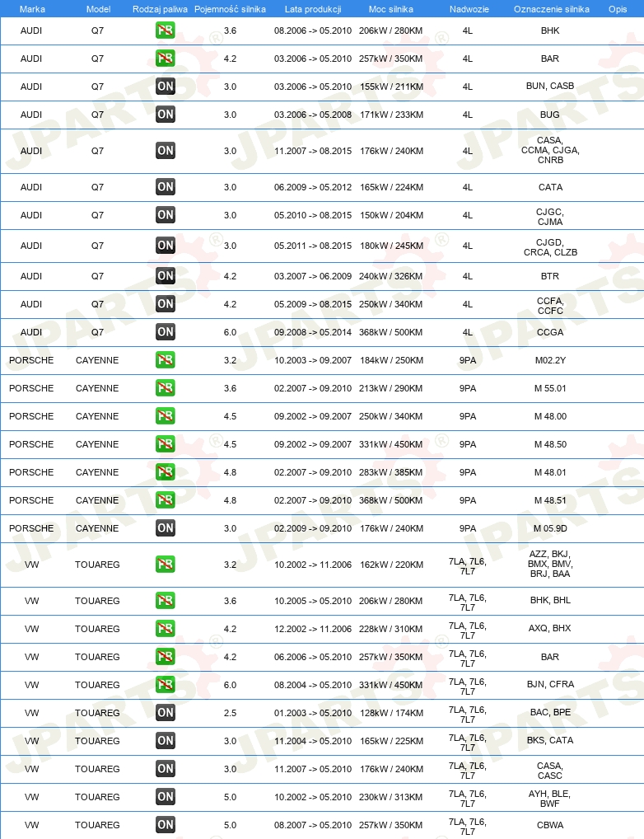This screenshot has height=839, width=644.
Task: Click the power value 213kW / 290KM
Action: tap(391, 388)
